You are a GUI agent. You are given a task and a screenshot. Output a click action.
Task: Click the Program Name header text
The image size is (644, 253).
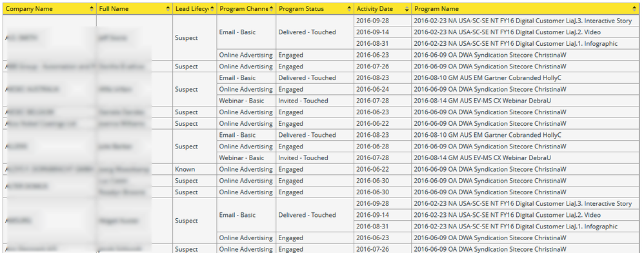pyautogui.click(x=436, y=9)
